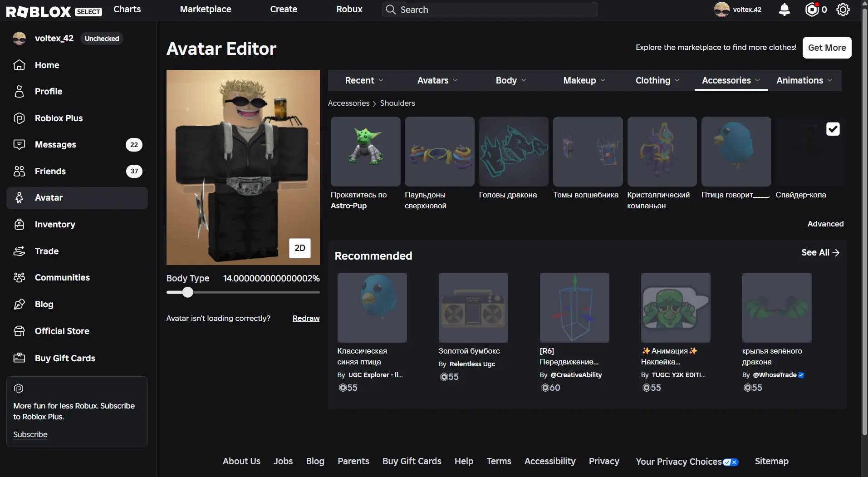Image resolution: width=868 pixels, height=477 pixels.
Task: Click the Redraw link
Action: pos(306,318)
